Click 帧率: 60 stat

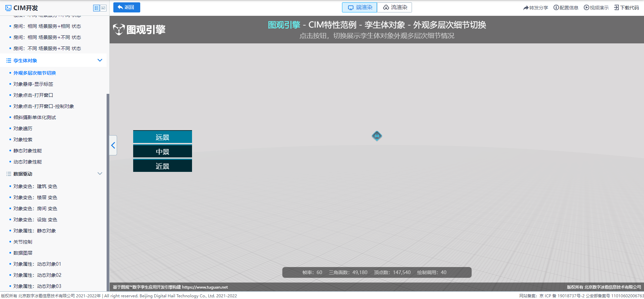tap(312, 272)
